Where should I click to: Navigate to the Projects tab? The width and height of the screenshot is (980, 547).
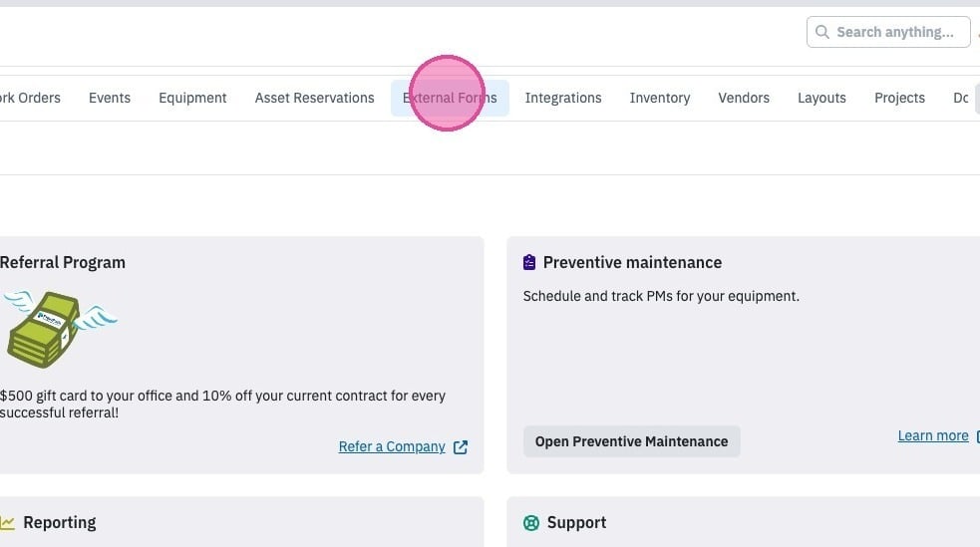pos(899,98)
